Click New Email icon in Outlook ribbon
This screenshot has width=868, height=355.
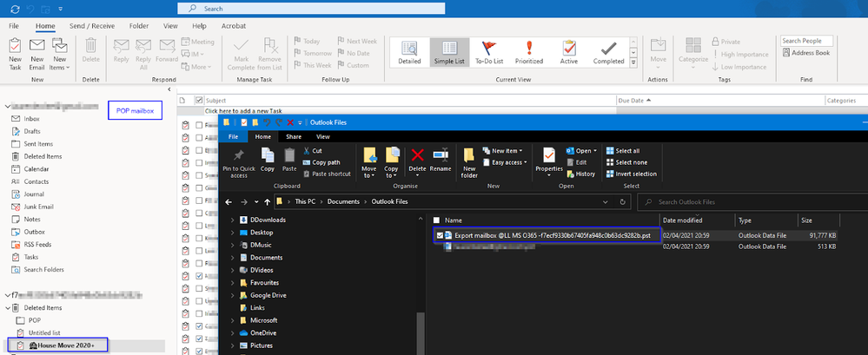(37, 54)
